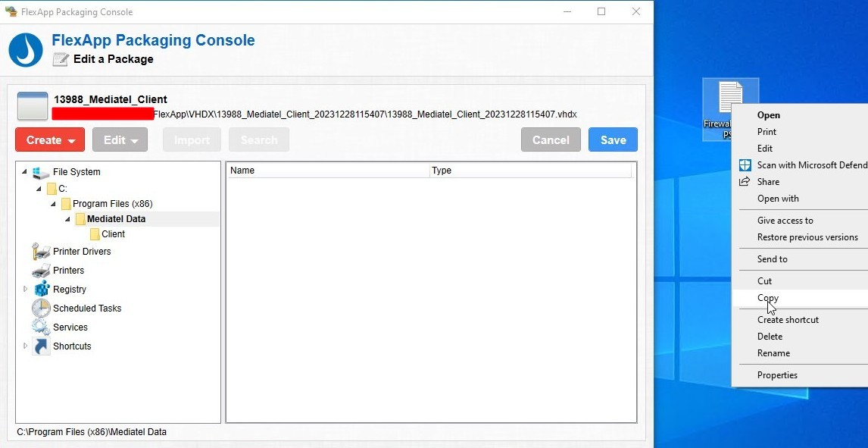Click the Share icon in context menu
This screenshot has width=868, height=448.
coord(745,182)
